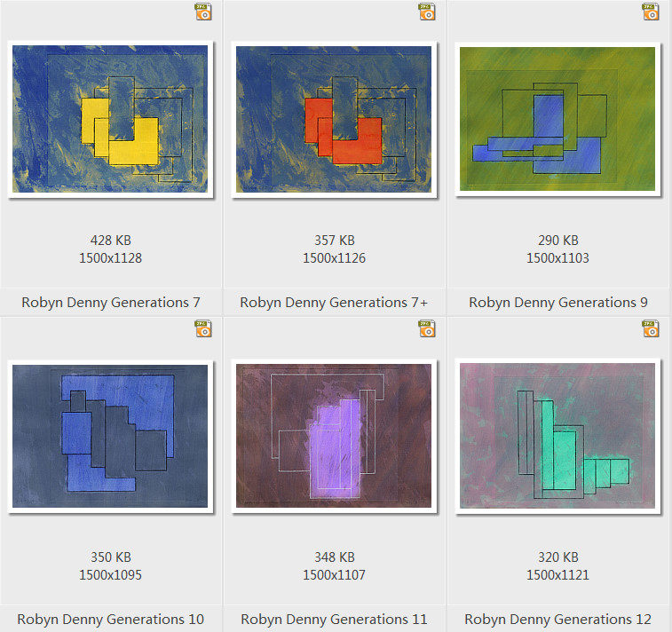Click the file name Robyn Denny Generations 9

click(558, 303)
